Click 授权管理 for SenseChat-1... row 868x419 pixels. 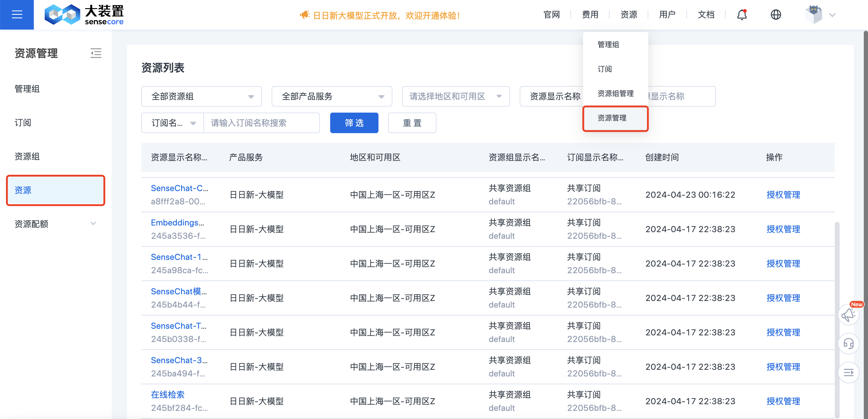pos(783,264)
